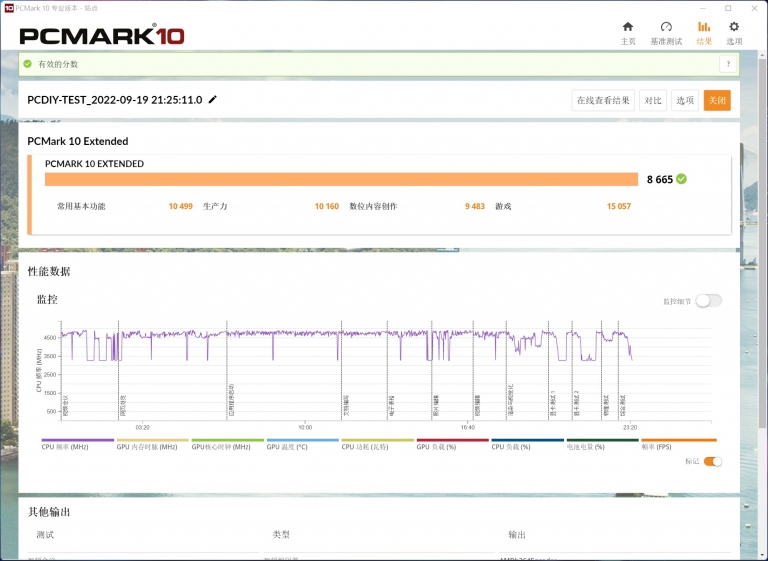The image size is (768, 561).
Task: Click the 显卡测试 1 chart marker
Action: pyautogui.click(x=552, y=404)
